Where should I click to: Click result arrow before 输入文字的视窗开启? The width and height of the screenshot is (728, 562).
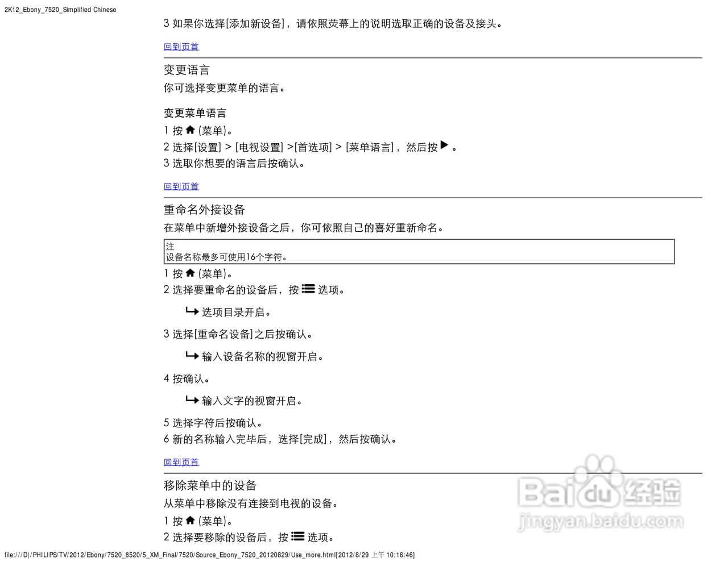[x=192, y=399]
